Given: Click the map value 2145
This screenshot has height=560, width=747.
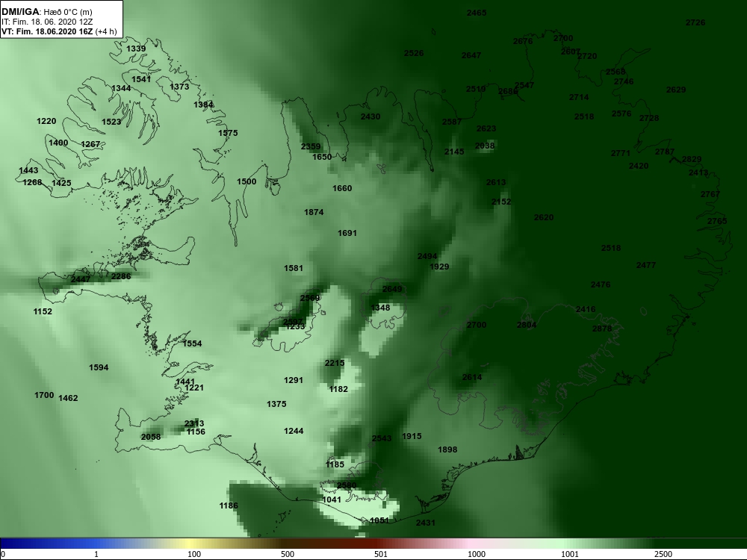Looking at the screenshot, I should coord(454,152).
